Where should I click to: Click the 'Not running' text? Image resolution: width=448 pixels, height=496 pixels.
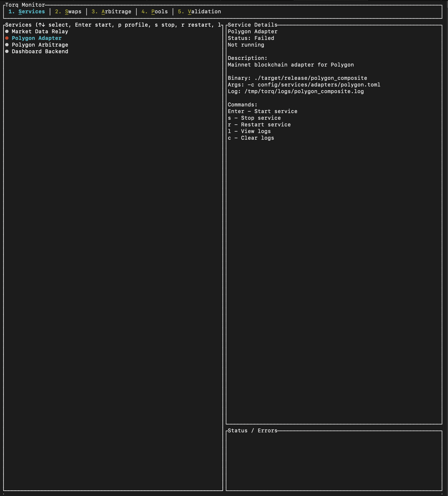click(246, 45)
